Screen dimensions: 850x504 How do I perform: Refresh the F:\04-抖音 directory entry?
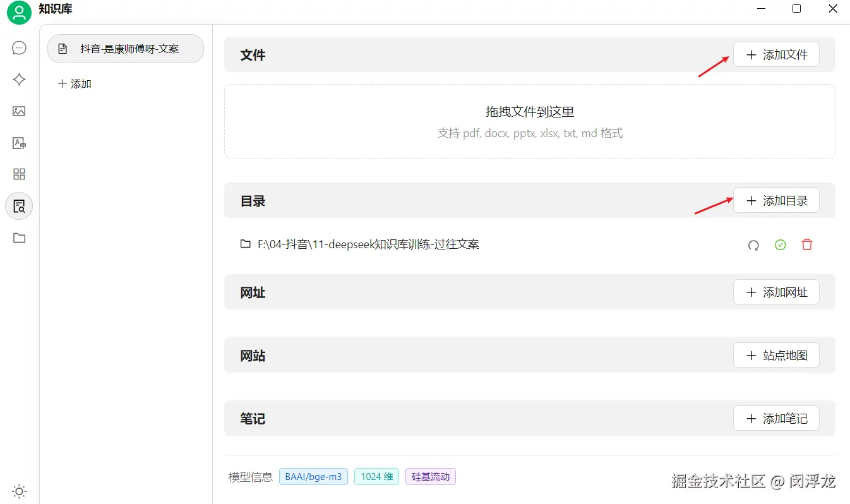[x=753, y=245]
